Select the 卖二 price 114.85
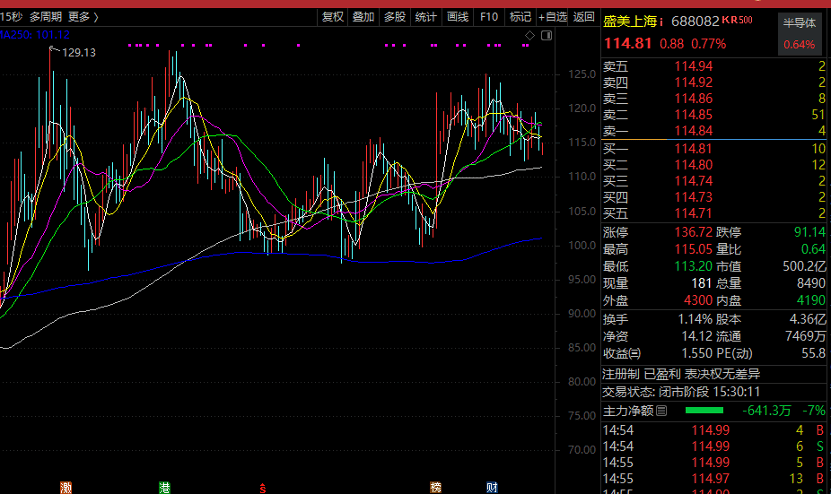 (694, 115)
